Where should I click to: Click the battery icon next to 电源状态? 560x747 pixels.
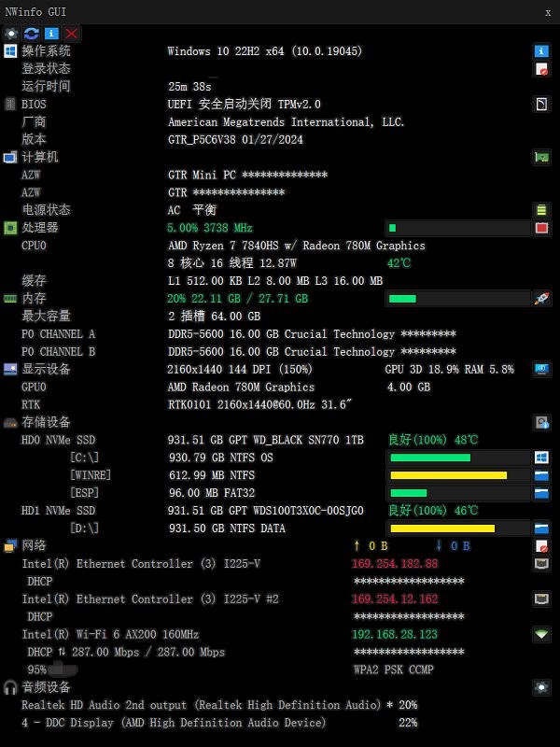(x=541, y=210)
